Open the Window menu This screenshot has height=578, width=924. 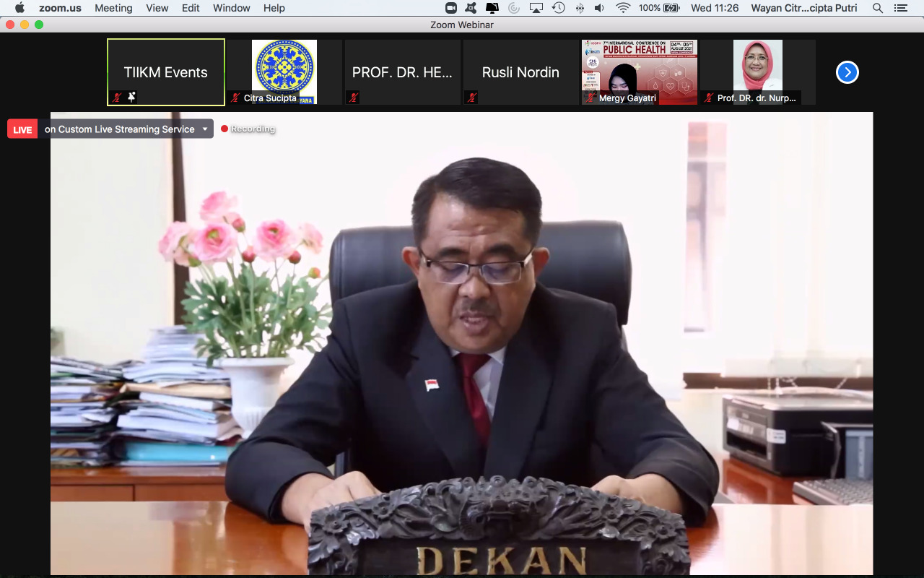232,8
